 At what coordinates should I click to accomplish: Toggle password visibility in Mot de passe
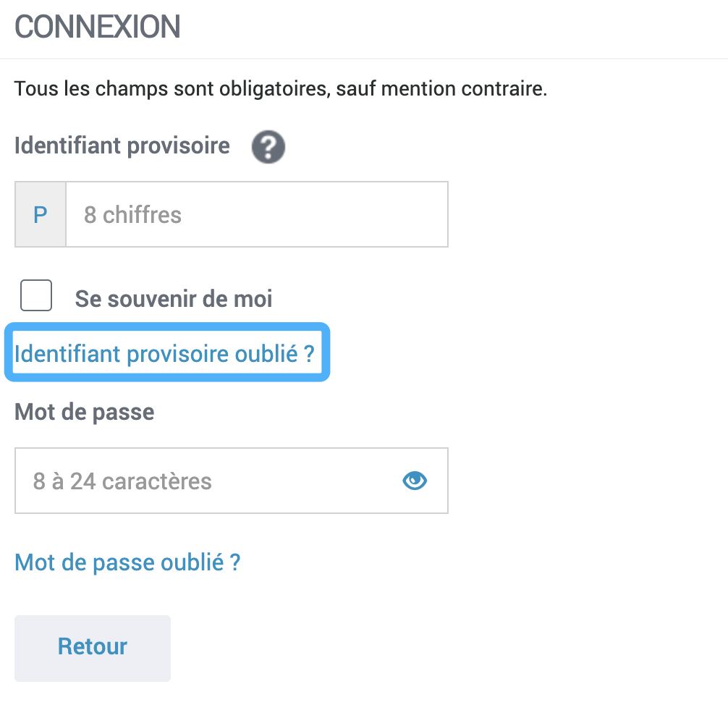point(415,481)
